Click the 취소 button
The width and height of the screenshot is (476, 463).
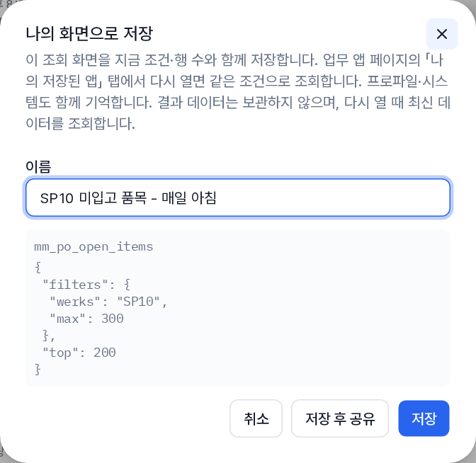(256, 418)
